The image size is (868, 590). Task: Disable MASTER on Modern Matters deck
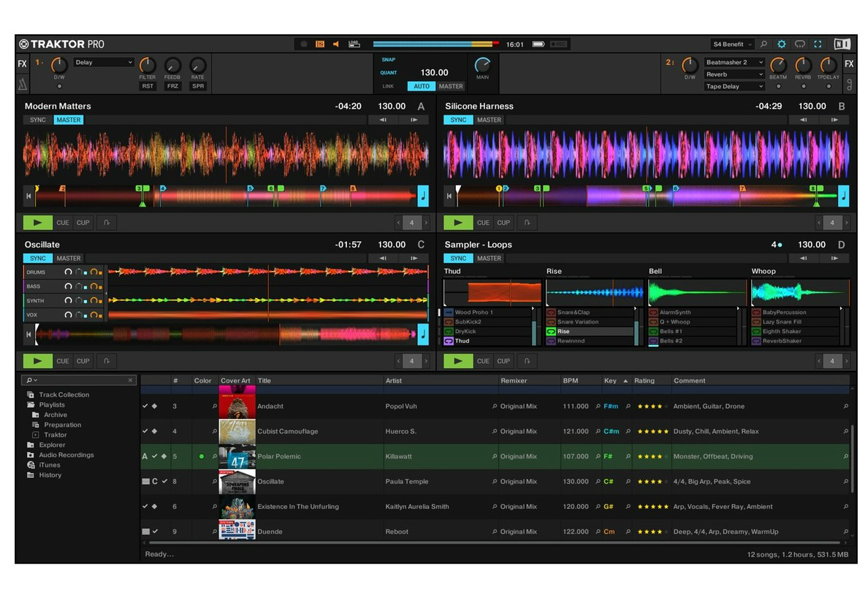(69, 120)
